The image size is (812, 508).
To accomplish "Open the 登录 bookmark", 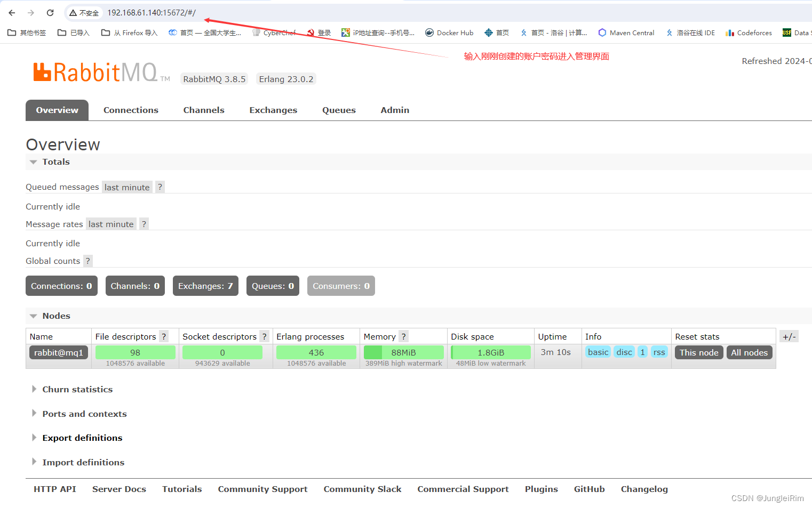I will tap(319, 33).
